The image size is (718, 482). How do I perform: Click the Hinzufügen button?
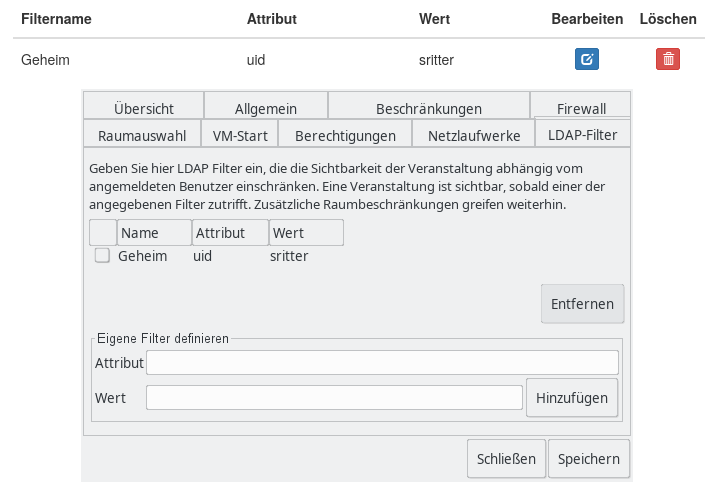click(572, 397)
